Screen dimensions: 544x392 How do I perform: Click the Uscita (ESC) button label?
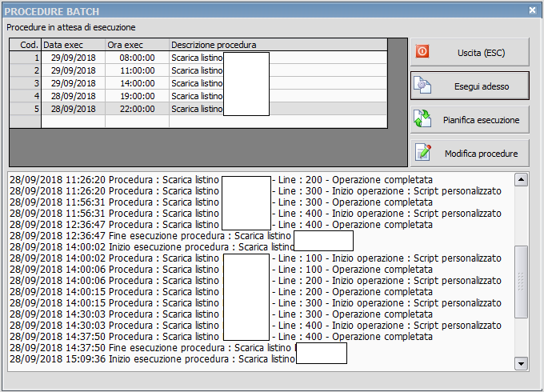(x=481, y=53)
